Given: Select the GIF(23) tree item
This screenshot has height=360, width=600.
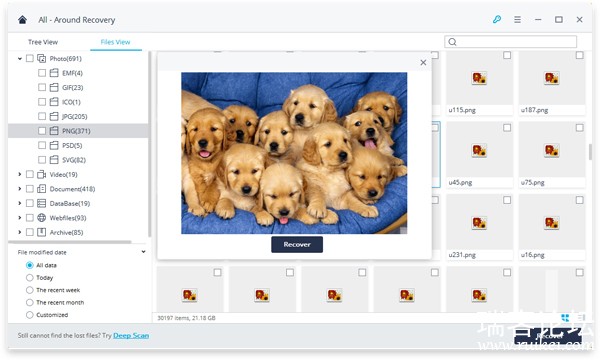Looking at the screenshot, I should tap(73, 87).
